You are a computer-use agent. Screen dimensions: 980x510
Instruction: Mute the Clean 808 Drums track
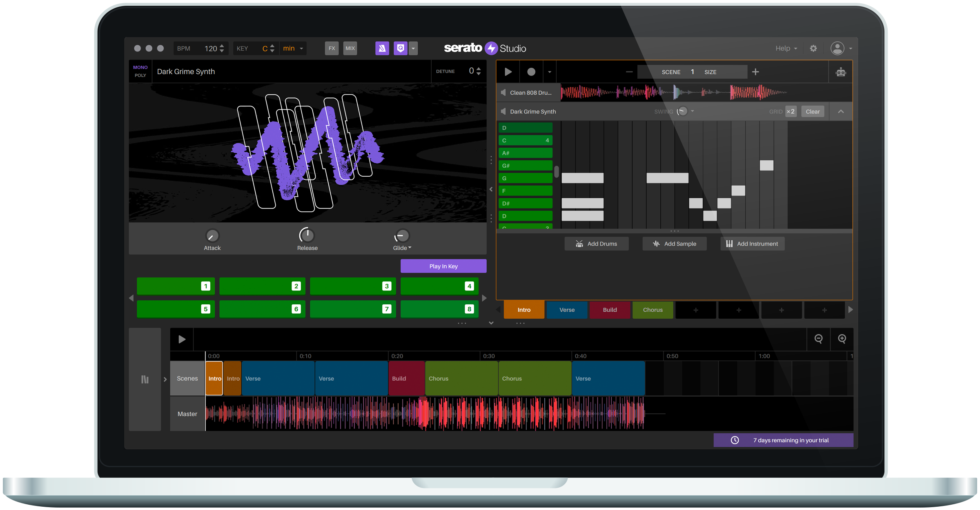pos(503,92)
